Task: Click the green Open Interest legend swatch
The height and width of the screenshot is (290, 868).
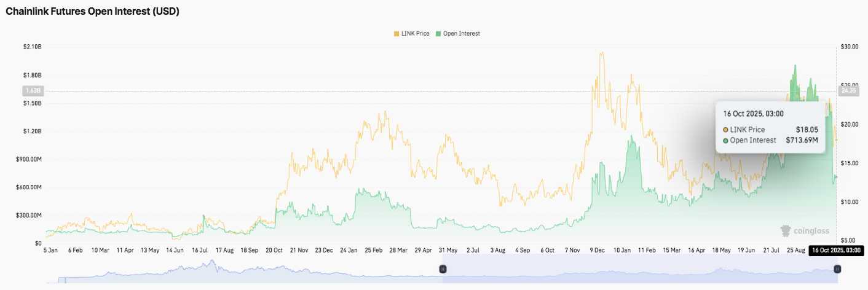Action: pos(438,34)
